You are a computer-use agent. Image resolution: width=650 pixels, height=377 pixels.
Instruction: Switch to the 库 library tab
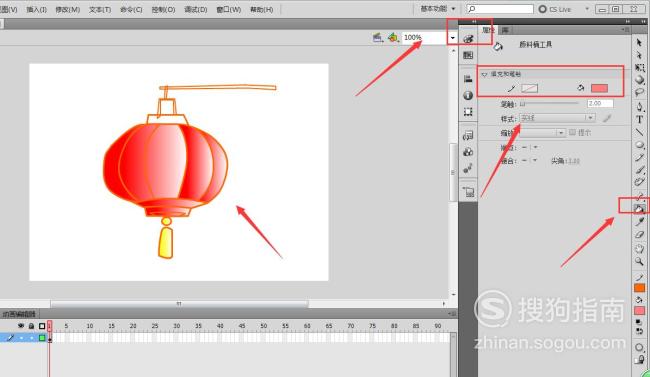pyautogui.click(x=505, y=30)
